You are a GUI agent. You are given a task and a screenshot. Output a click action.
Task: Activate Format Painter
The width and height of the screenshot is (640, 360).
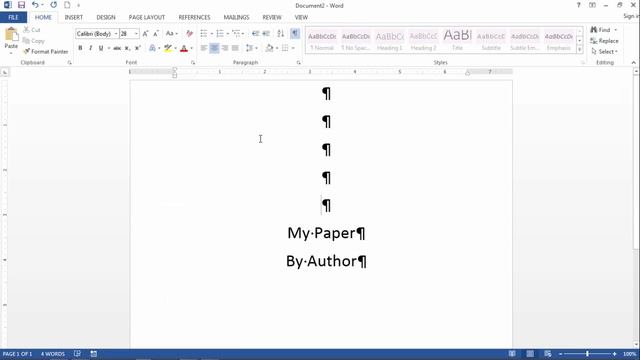[x=46, y=51]
